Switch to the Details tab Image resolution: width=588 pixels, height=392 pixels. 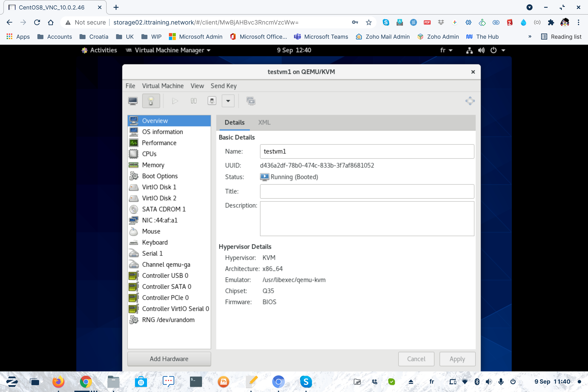tap(234, 122)
